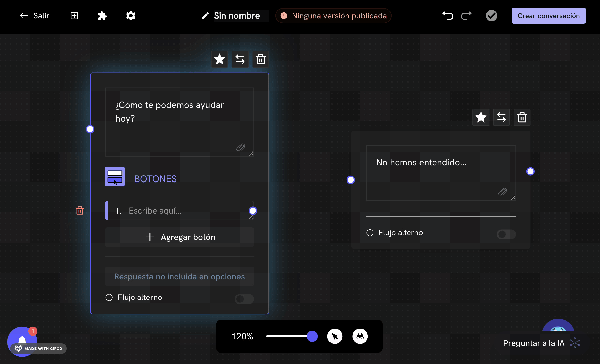Open settings with the gear icon
The width and height of the screenshot is (600, 364).
131,16
